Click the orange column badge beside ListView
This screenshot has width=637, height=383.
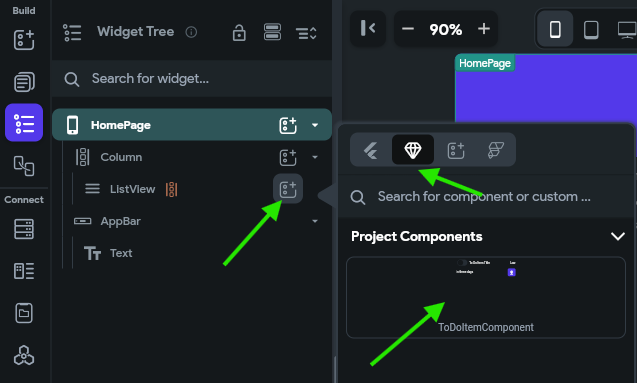tap(171, 189)
